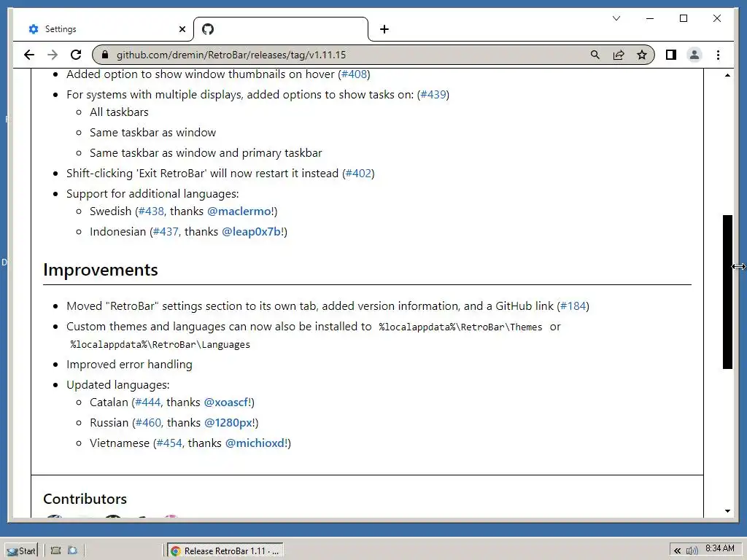Open a new tab with plus button
Viewport: 747px width, 560px height.
click(384, 29)
